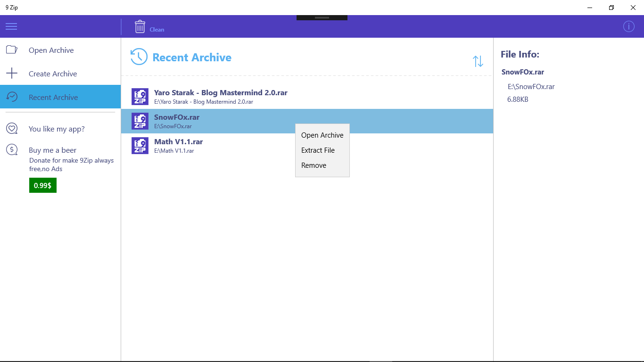The image size is (644, 362).
Task: Click the dark handle at top center
Action: click(322, 17)
